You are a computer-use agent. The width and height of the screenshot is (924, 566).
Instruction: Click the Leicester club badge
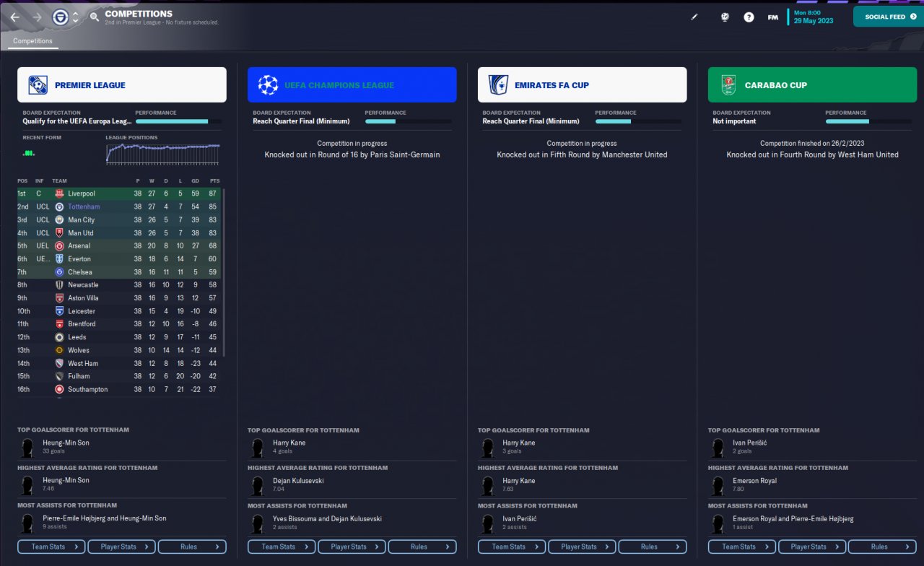point(59,311)
